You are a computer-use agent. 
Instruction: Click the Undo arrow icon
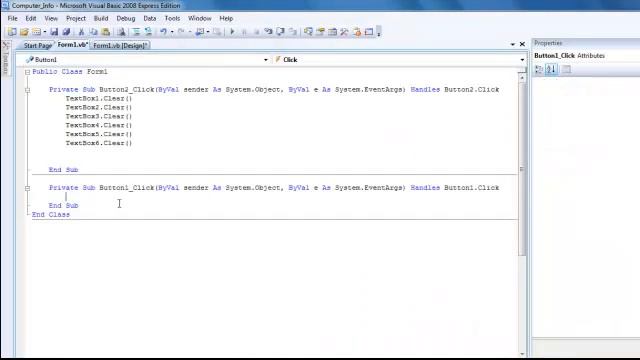tap(163, 32)
